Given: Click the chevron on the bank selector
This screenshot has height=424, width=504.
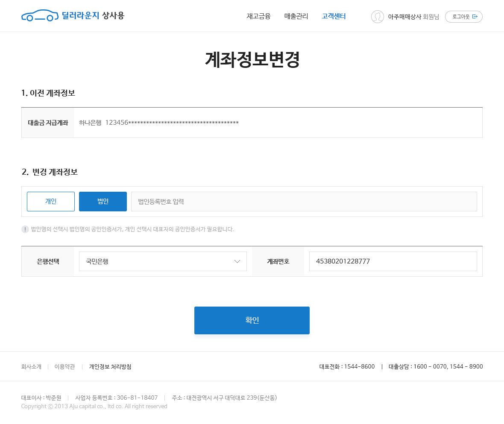Looking at the screenshot, I should [x=237, y=261].
